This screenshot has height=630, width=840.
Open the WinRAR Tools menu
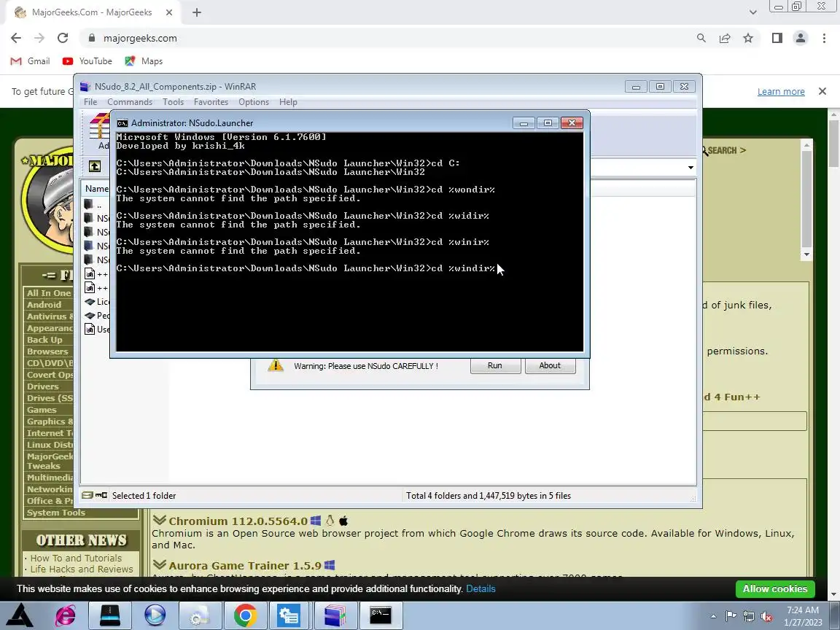tap(173, 102)
